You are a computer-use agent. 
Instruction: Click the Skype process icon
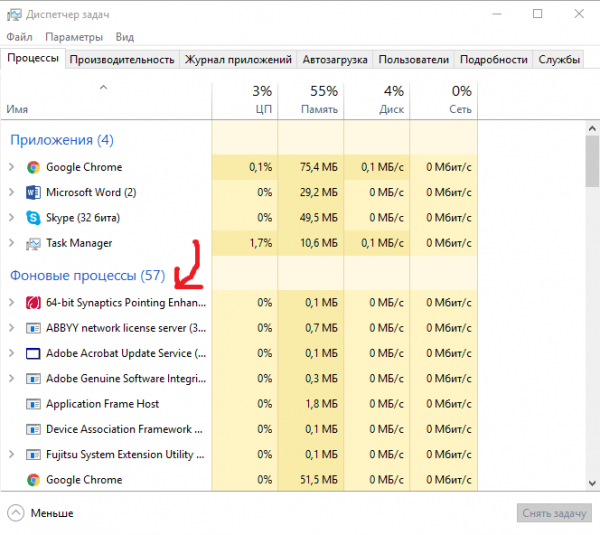(x=33, y=218)
